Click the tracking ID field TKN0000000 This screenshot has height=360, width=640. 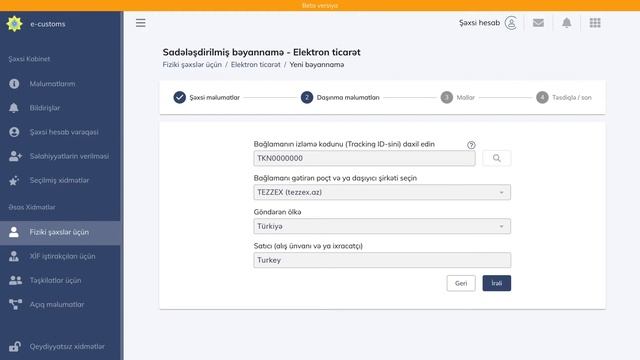(x=364, y=158)
